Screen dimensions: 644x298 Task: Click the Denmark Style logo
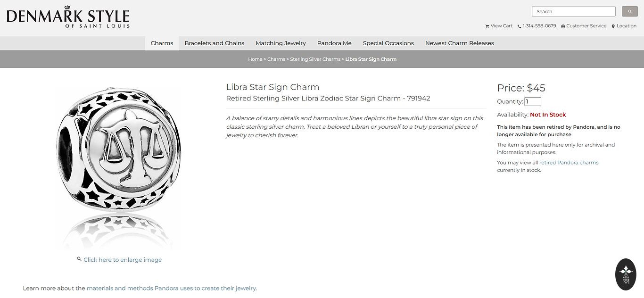(x=68, y=17)
